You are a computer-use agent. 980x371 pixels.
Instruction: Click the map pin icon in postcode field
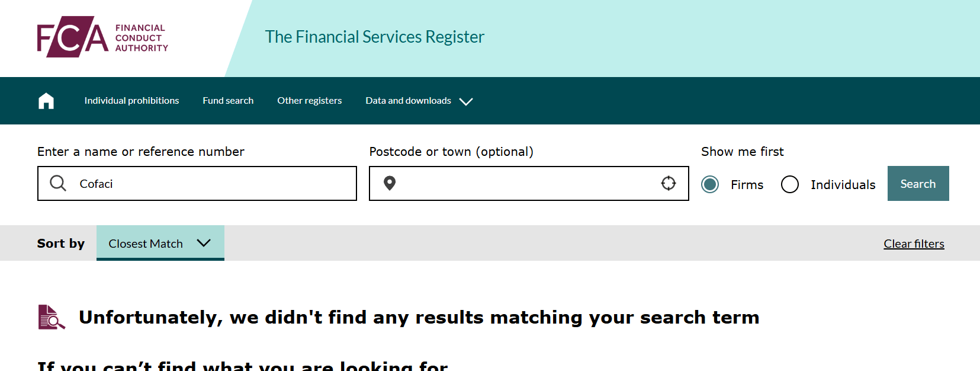pyautogui.click(x=390, y=183)
